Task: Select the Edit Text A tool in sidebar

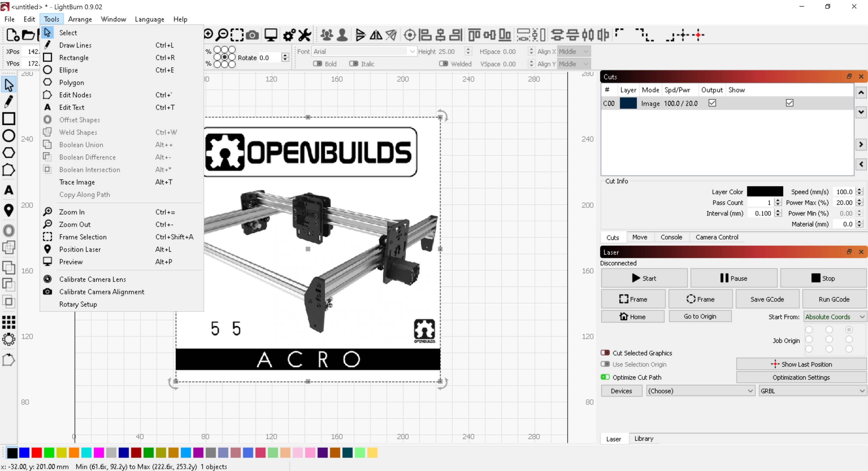Action: 9,190
